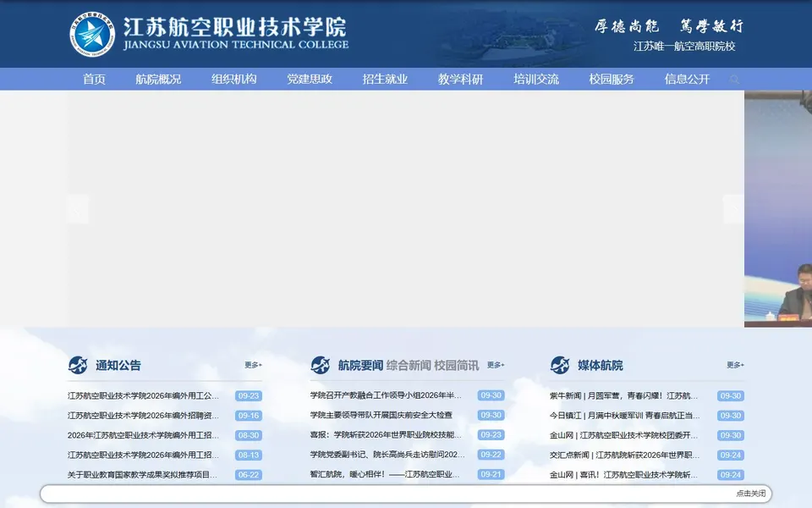Open notice ending 编外用工公… dated 09-23
This screenshot has width=812, height=508.
(144, 395)
